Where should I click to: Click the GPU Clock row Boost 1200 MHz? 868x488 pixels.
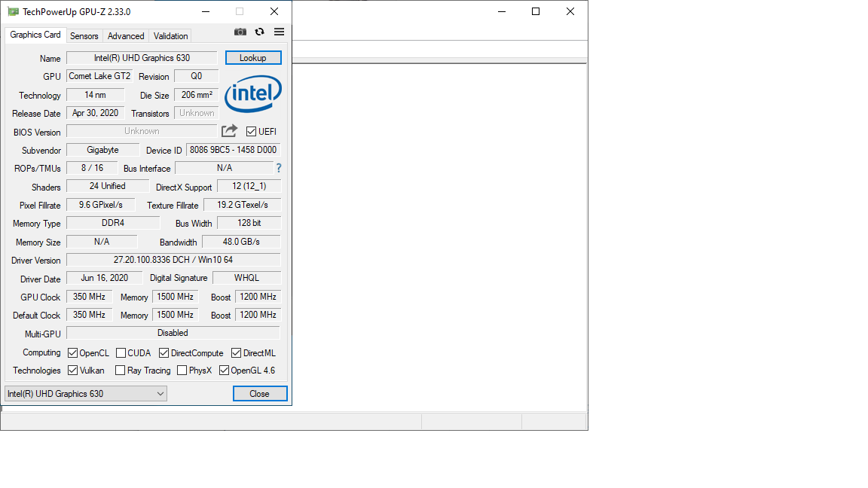(x=258, y=297)
